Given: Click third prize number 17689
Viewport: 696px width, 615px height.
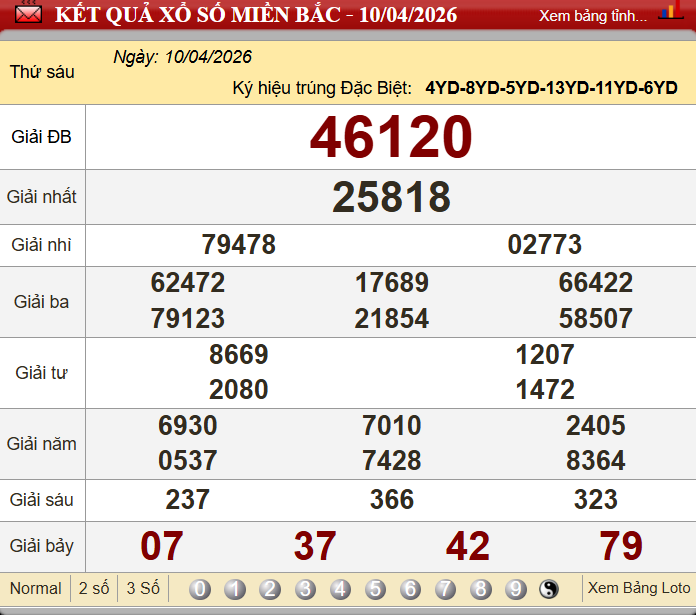Looking at the screenshot, I should click(392, 283).
